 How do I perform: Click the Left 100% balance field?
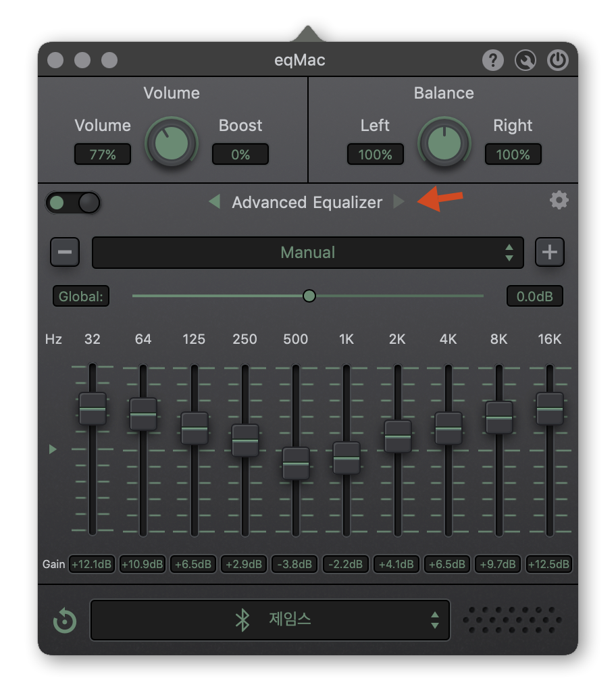(x=376, y=154)
